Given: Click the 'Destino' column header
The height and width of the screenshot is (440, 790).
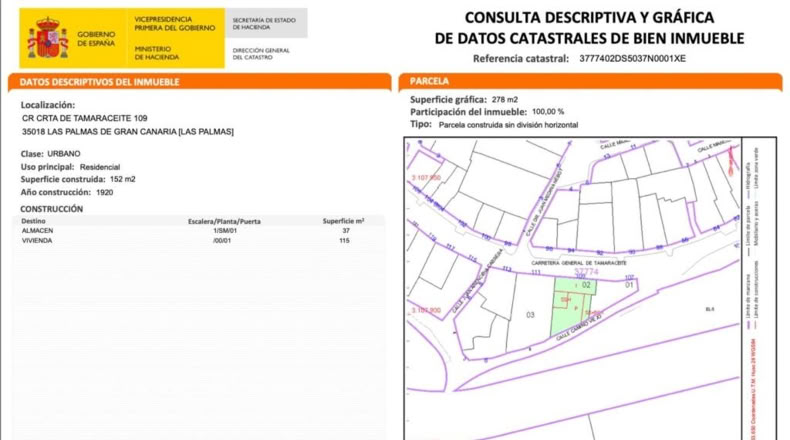Looking at the screenshot, I should 33,221.
